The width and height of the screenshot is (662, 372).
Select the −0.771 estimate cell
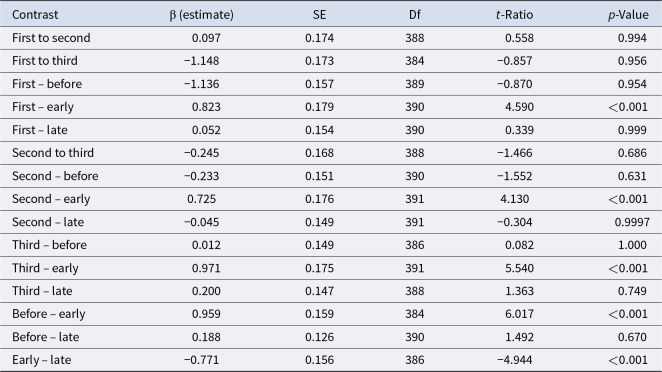click(201, 360)
